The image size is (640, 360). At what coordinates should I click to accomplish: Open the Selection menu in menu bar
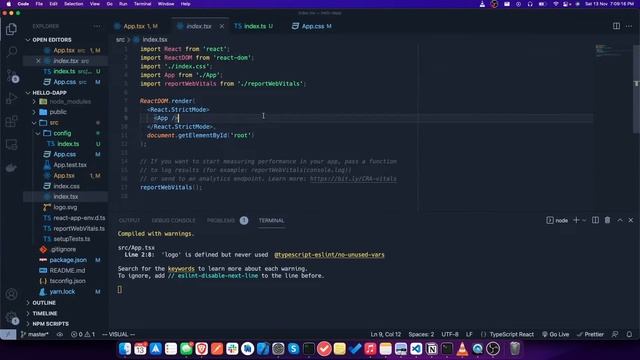73,4
